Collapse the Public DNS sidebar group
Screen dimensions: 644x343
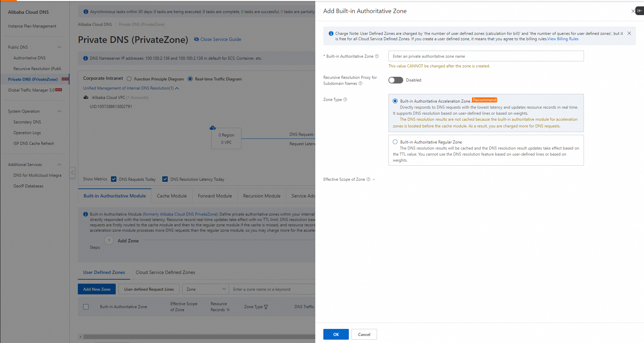click(59, 47)
